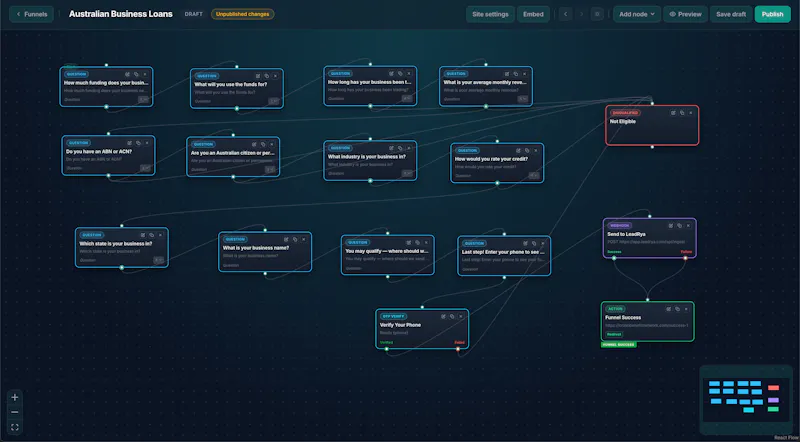Viewport: 800px width, 442px height.
Task: Click the 'FUNNEL SUCCESS' green tag below the action node
Action: pyautogui.click(x=619, y=345)
